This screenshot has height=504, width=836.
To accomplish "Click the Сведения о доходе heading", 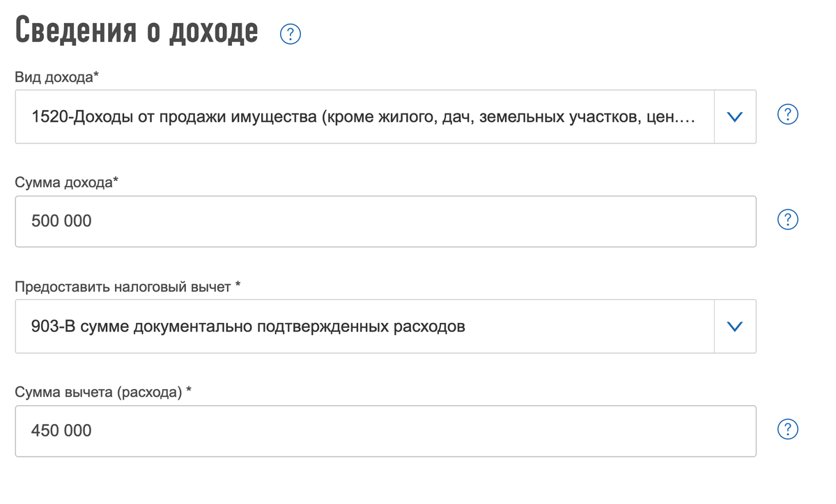I will 137,32.
